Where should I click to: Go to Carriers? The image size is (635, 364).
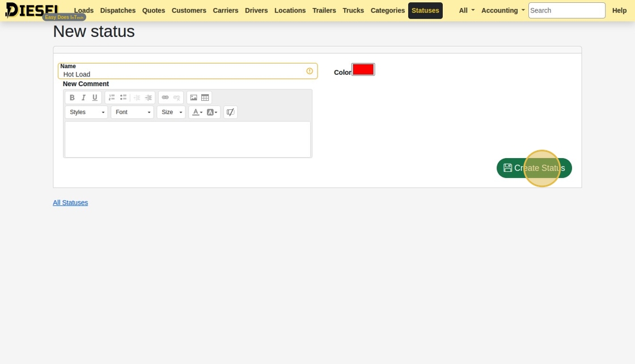(226, 11)
